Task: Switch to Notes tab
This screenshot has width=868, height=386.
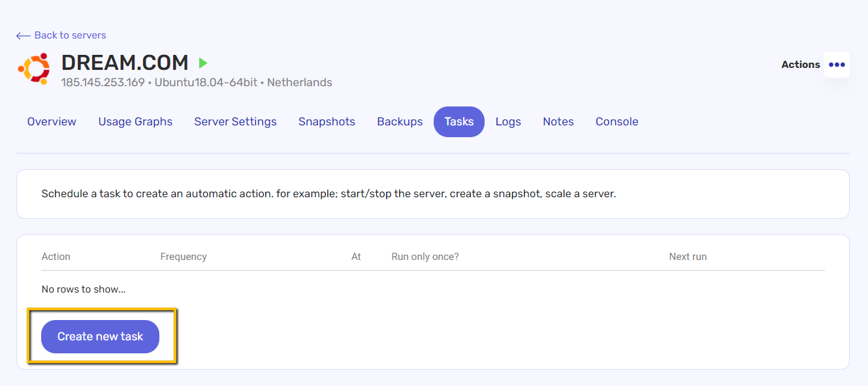Action: [558, 121]
